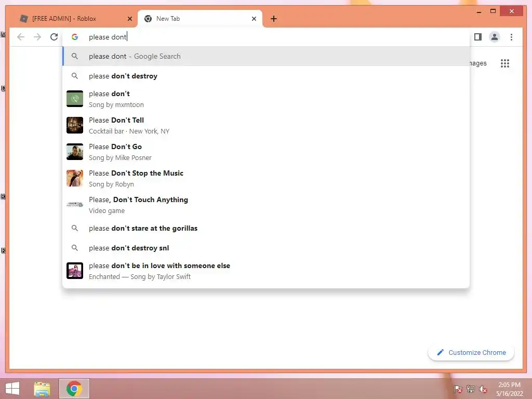Select the New Tab tab

tap(200, 19)
